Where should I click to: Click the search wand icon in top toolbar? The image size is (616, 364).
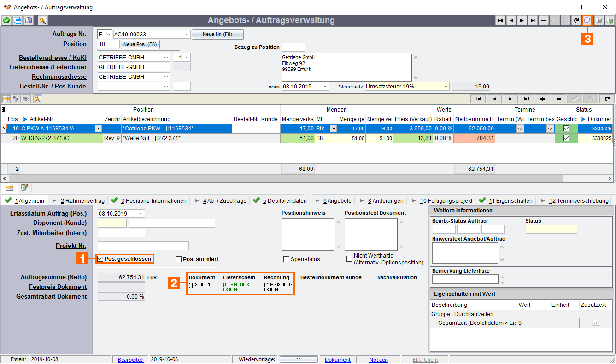[42, 20]
